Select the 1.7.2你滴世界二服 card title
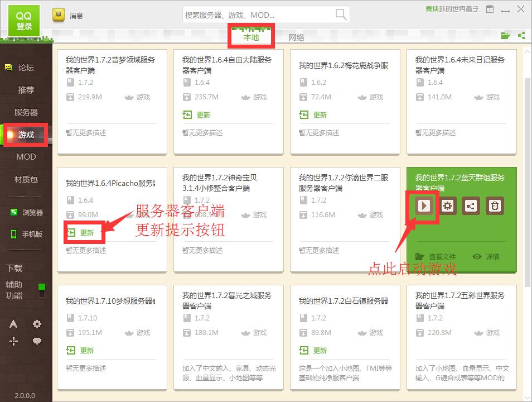The height and width of the screenshot is (402, 532). (x=344, y=183)
